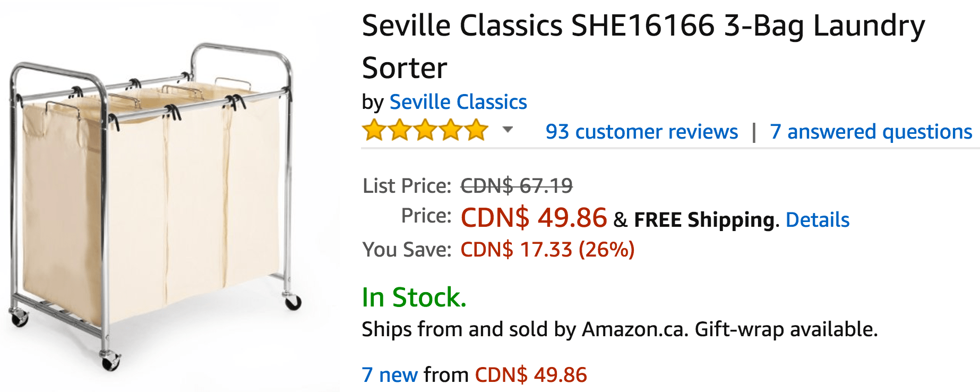Open the Seville Classics brand link
The height and width of the screenshot is (392, 980).
tap(458, 102)
